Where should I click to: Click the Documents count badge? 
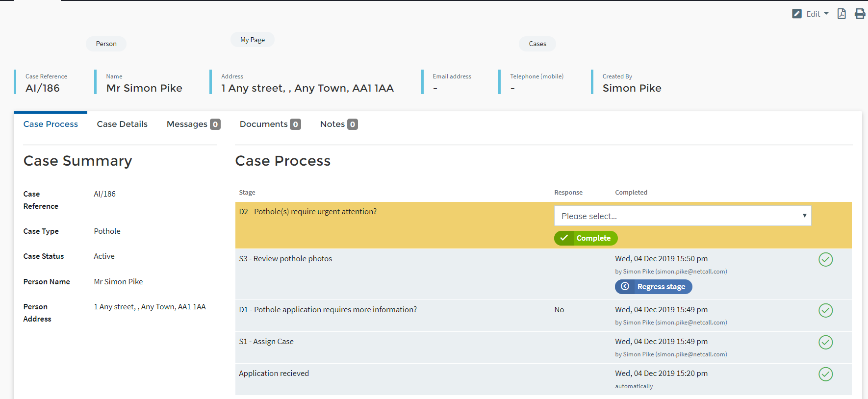coord(295,125)
